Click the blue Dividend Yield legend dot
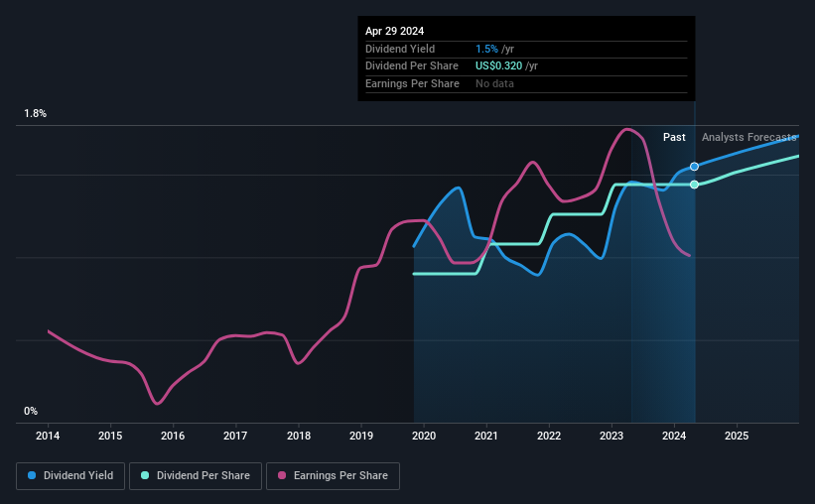815x504 pixels. point(32,475)
